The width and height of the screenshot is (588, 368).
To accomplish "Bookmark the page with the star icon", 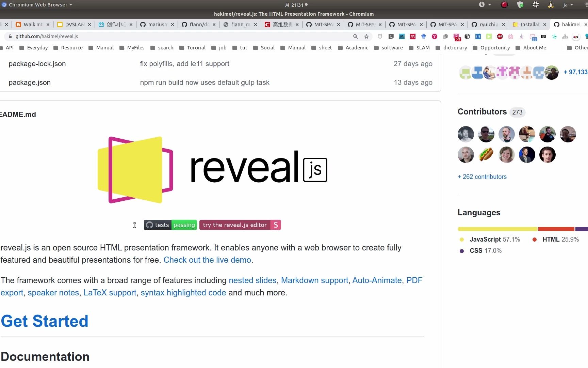I will pos(366,36).
